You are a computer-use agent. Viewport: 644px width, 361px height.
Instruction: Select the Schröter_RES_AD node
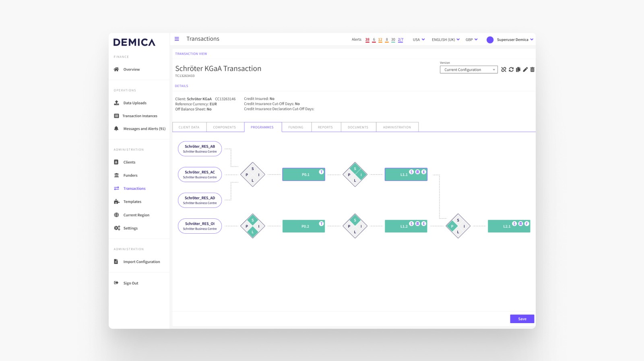[200, 200]
